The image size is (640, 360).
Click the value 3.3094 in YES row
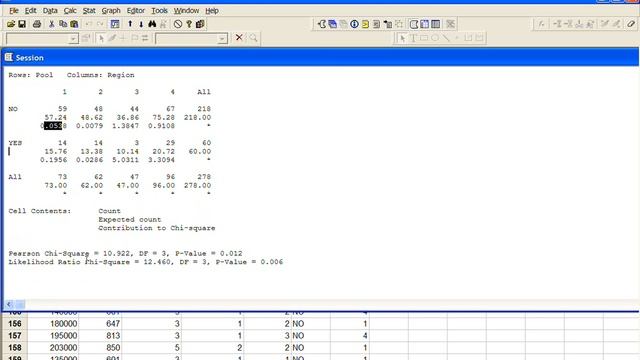pos(161,160)
